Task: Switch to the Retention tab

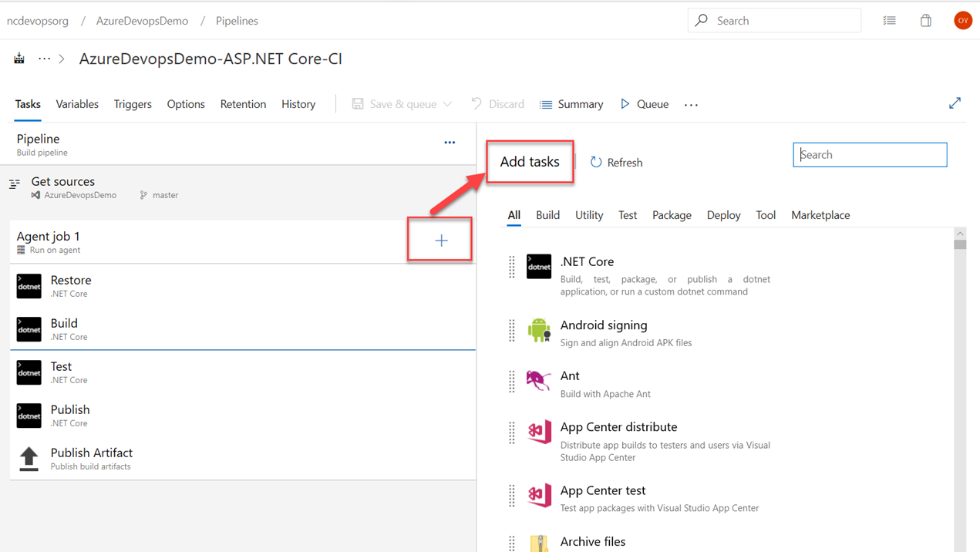Action: (243, 104)
